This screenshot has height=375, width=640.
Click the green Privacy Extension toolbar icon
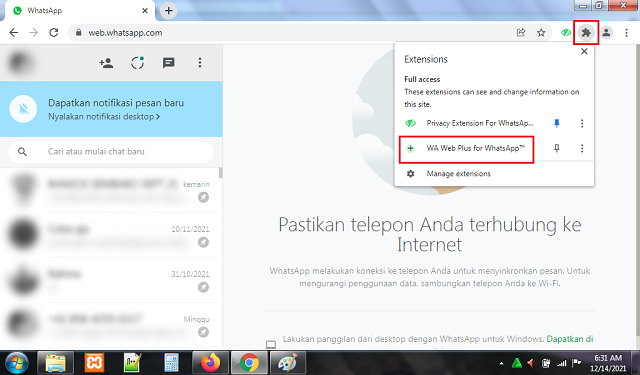(x=566, y=33)
